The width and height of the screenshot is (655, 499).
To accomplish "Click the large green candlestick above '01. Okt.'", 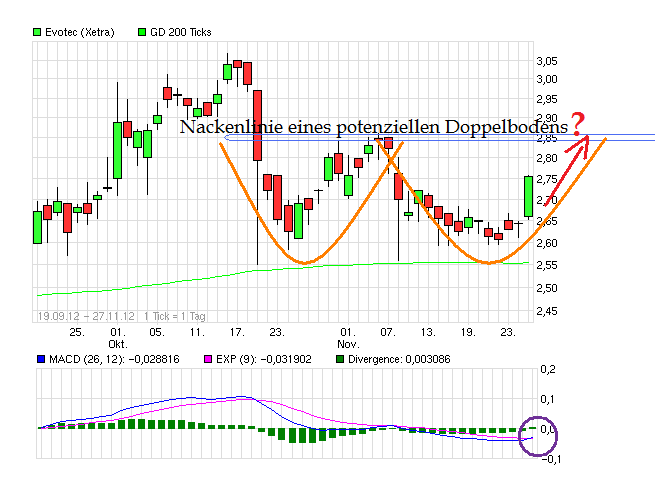I will coord(117,150).
